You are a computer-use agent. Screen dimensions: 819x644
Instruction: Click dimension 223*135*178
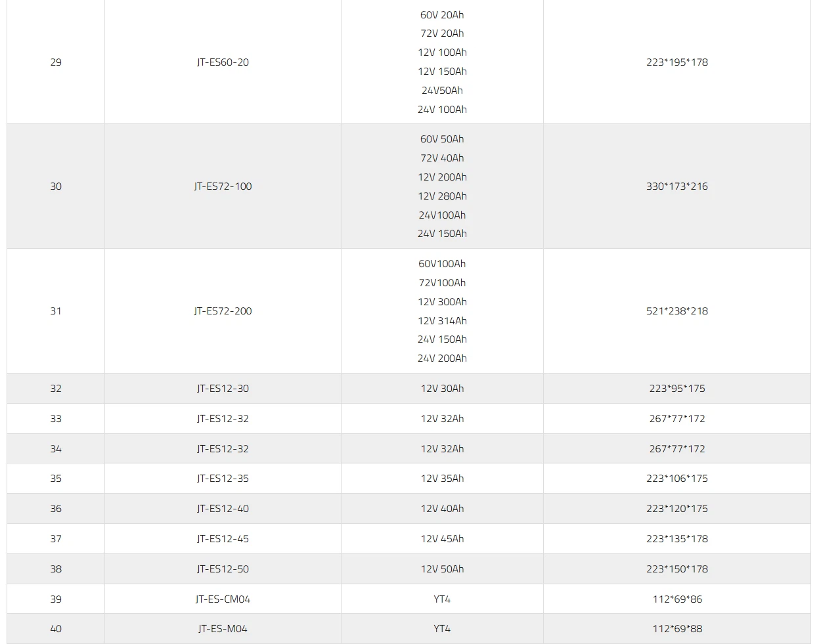[x=676, y=539]
